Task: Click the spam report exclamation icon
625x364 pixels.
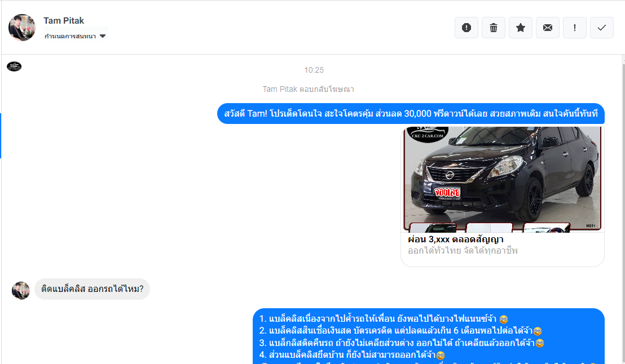Action: [466, 28]
